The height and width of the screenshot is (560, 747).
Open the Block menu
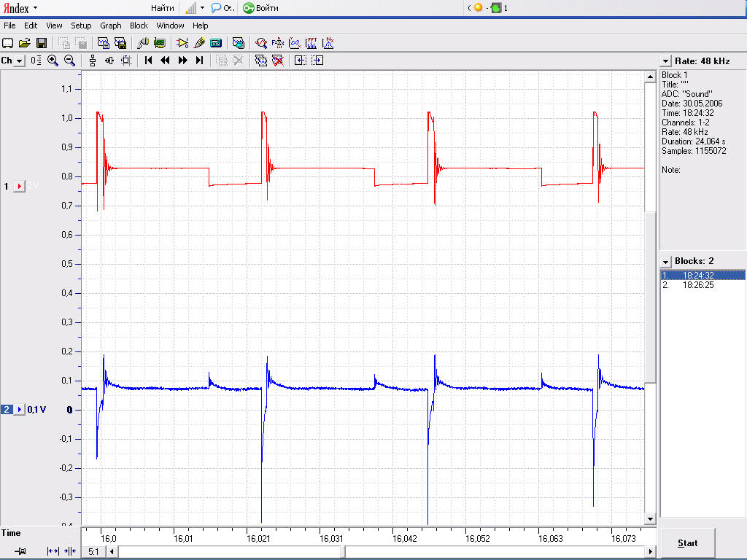click(x=139, y=26)
